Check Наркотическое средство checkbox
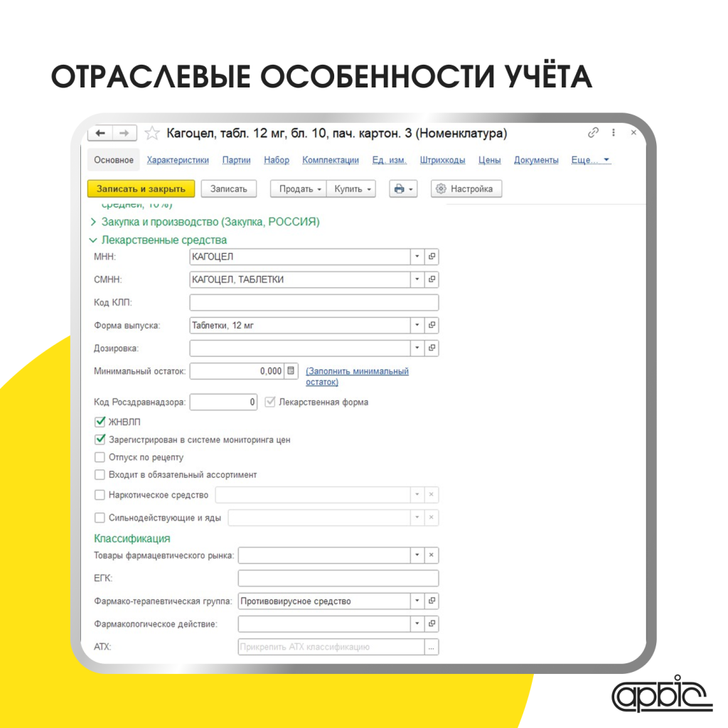728x728 pixels. pyautogui.click(x=100, y=495)
